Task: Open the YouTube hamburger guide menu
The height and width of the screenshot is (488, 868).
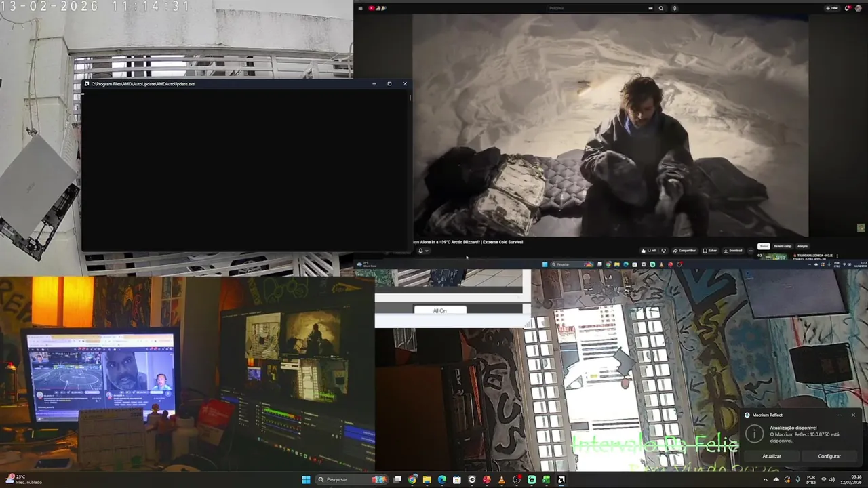Action: 361,8
